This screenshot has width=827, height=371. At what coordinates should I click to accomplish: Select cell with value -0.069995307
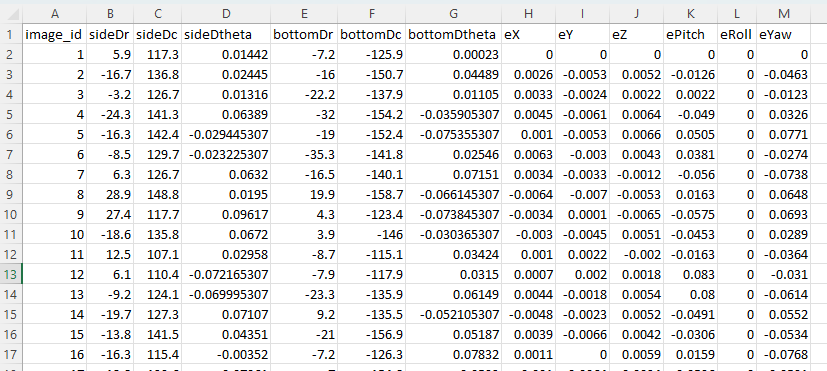226,294
